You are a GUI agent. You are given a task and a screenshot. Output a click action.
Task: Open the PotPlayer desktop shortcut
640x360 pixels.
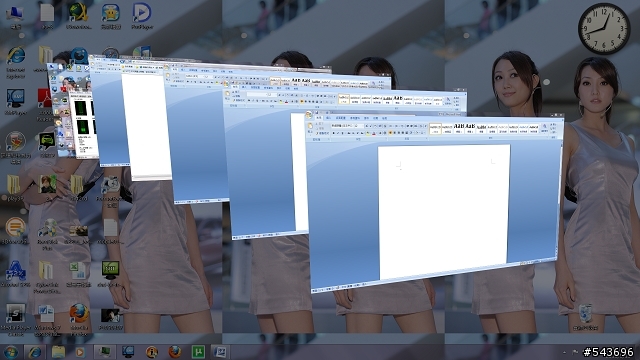142,16
